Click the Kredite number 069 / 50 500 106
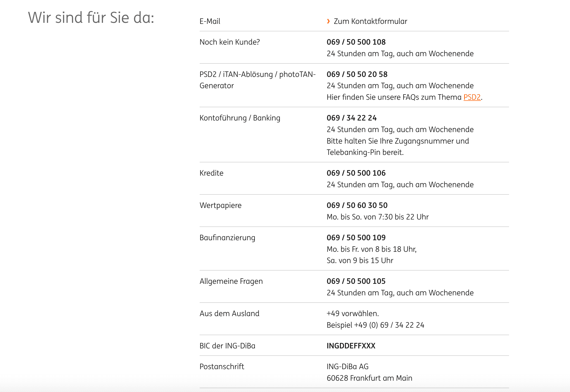The height and width of the screenshot is (392, 570). coord(356,173)
